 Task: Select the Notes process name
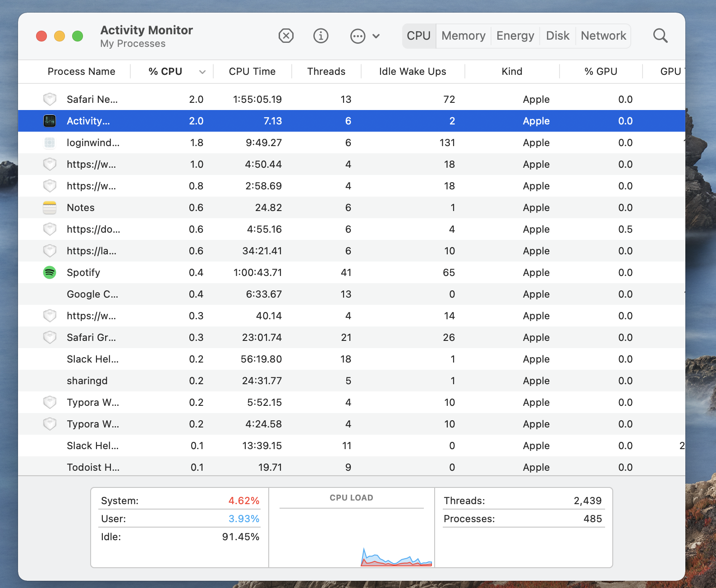point(81,207)
